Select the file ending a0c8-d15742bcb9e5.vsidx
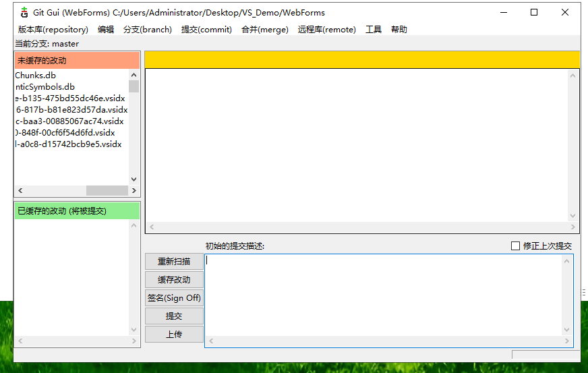 (x=68, y=144)
